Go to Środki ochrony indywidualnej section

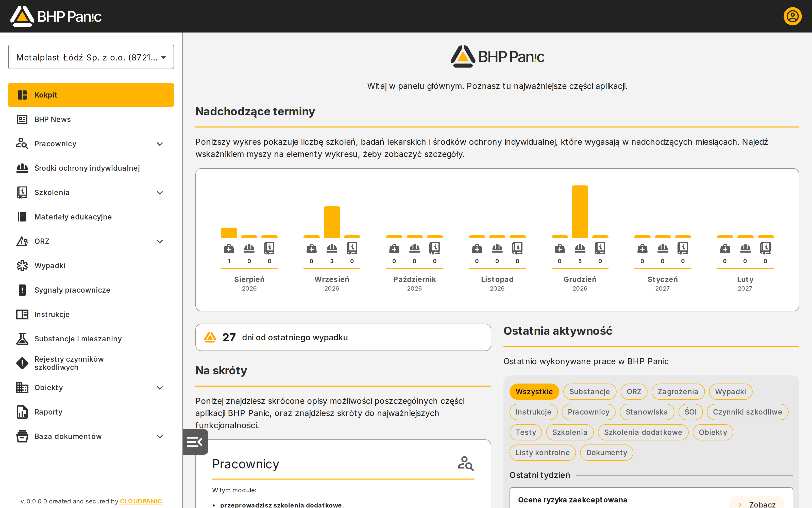tap(91, 168)
